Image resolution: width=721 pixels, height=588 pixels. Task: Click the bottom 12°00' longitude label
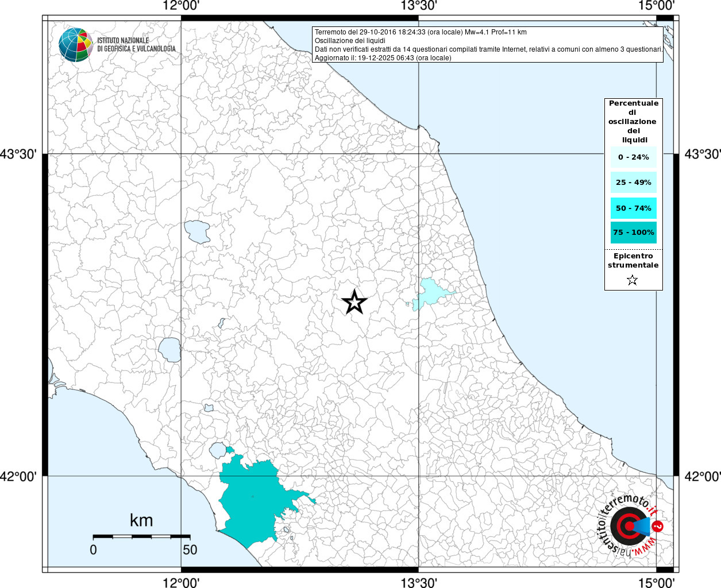tap(181, 582)
